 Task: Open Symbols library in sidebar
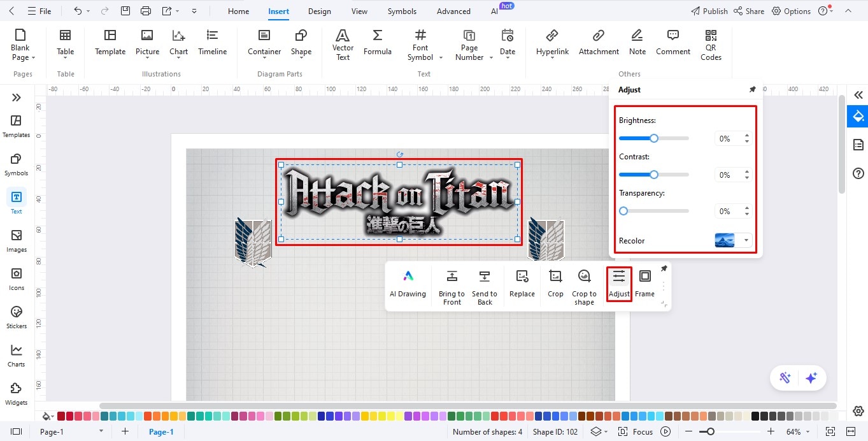(17, 164)
